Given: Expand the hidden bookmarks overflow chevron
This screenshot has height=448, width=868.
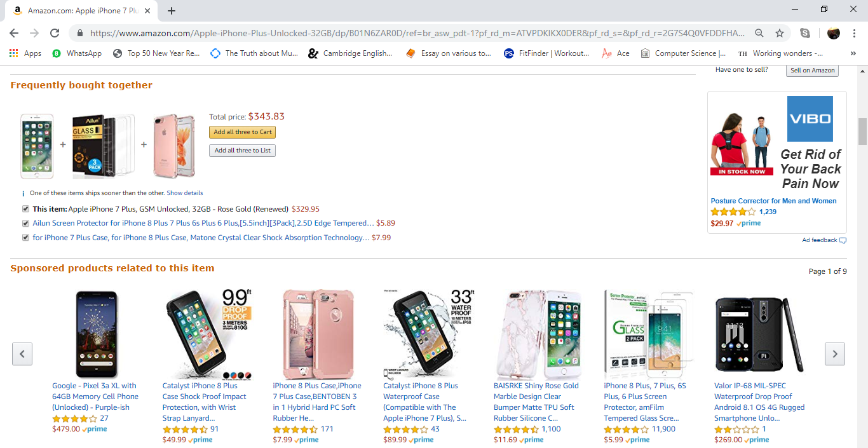Looking at the screenshot, I should pyautogui.click(x=853, y=53).
